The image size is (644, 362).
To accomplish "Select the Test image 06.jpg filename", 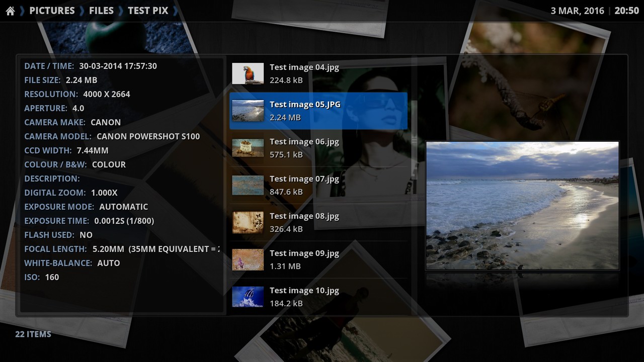I will [304, 142].
